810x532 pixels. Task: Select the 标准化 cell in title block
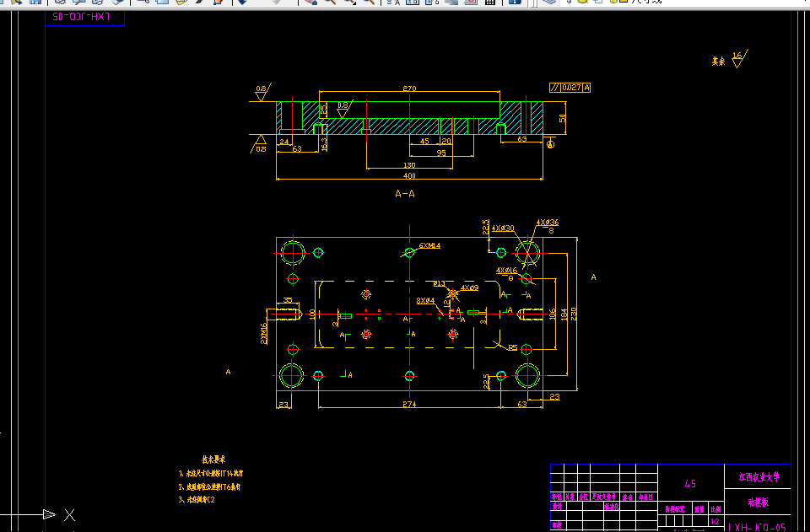(x=611, y=507)
